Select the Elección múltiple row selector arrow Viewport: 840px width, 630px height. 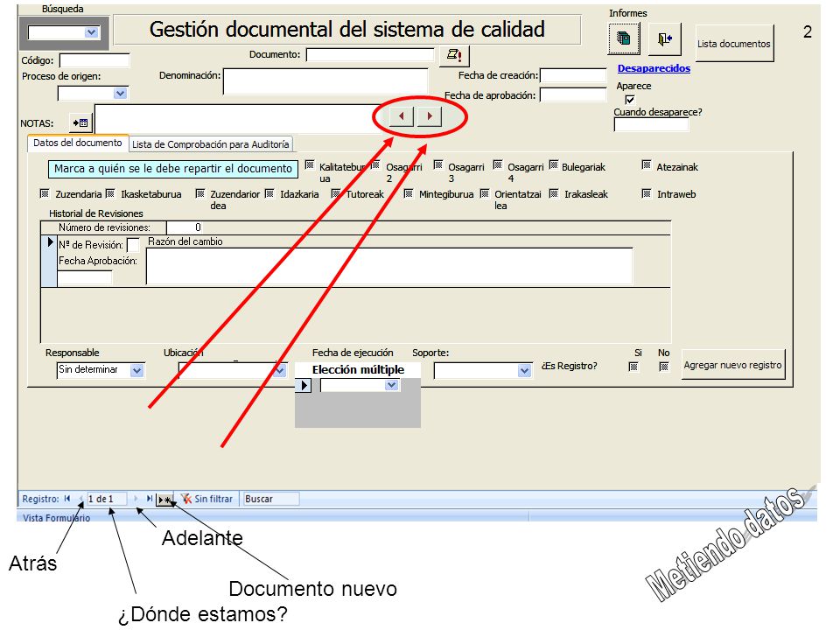(x=304, y=385)
